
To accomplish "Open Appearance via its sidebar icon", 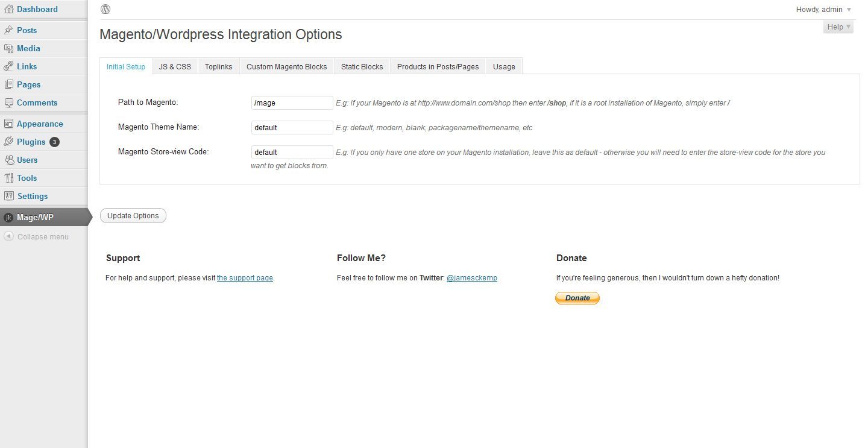I will tap(8, 124).
